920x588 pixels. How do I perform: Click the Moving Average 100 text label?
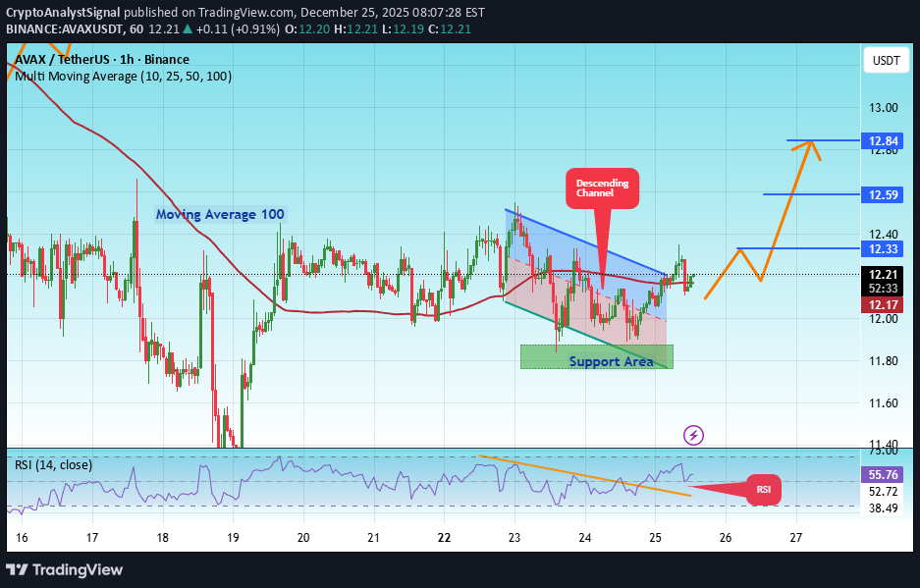tap(220, 214)
